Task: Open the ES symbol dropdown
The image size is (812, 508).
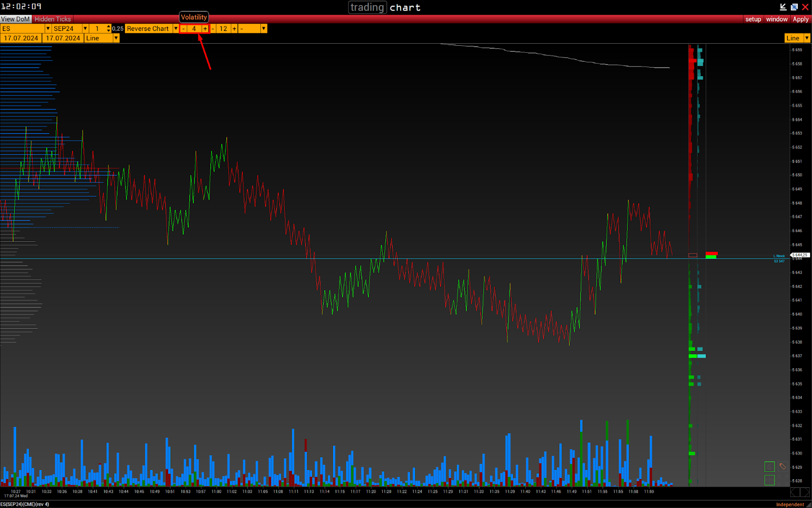Action: pyautogui.click(x=48, y=29)
